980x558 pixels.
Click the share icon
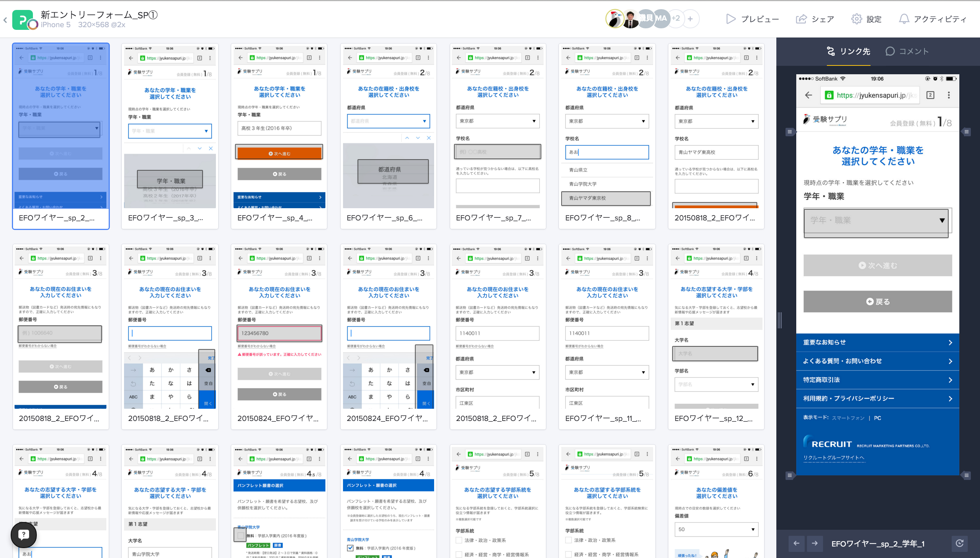pyautogui.click(x=801, y=19)
